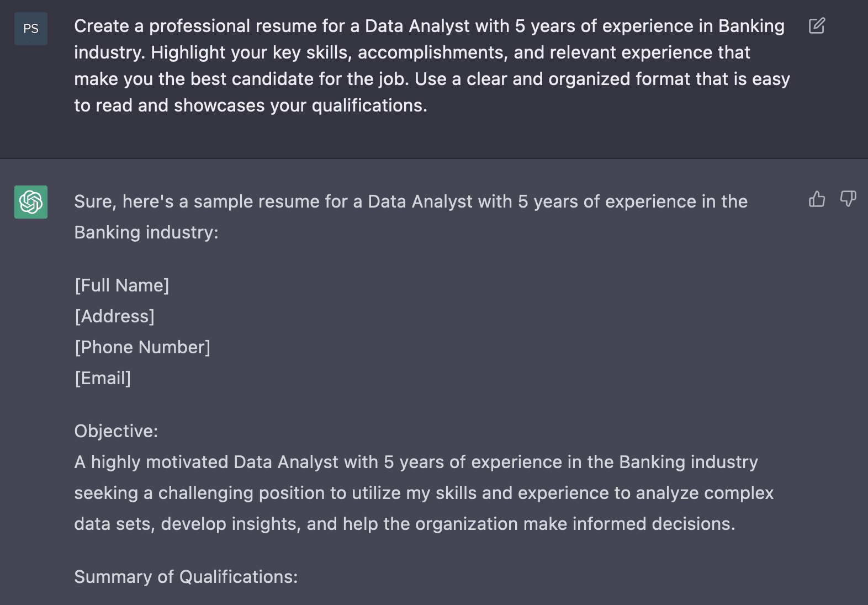
Task: Click the green ChatGPT logo avatar
Action: 31,202
